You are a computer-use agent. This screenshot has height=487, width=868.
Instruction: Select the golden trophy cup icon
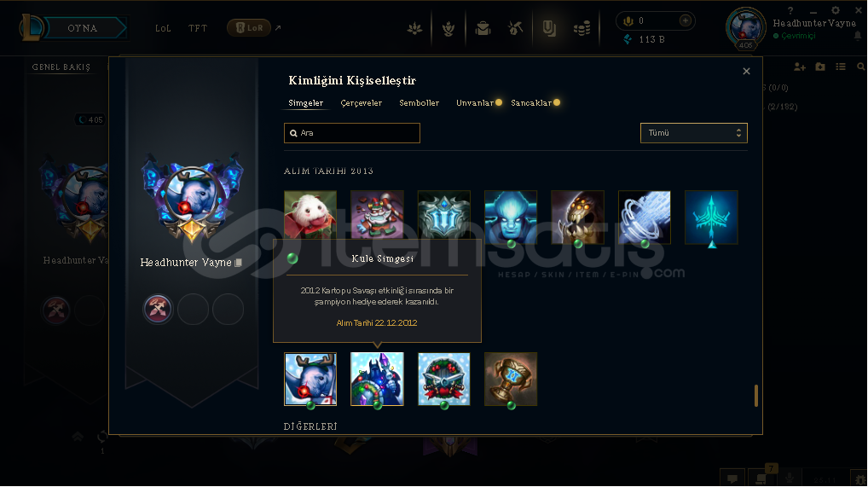point(511,379)
